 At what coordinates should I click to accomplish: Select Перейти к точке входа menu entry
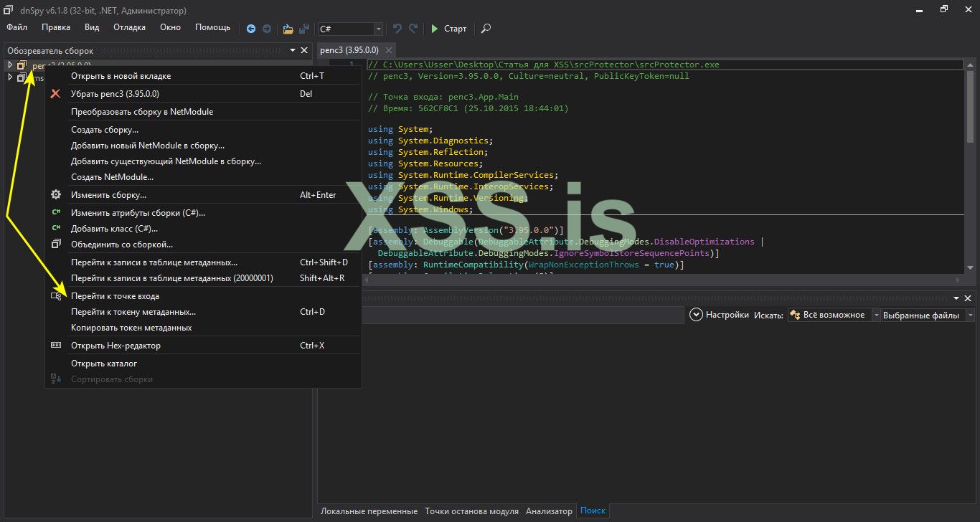(x=115, y=296)
